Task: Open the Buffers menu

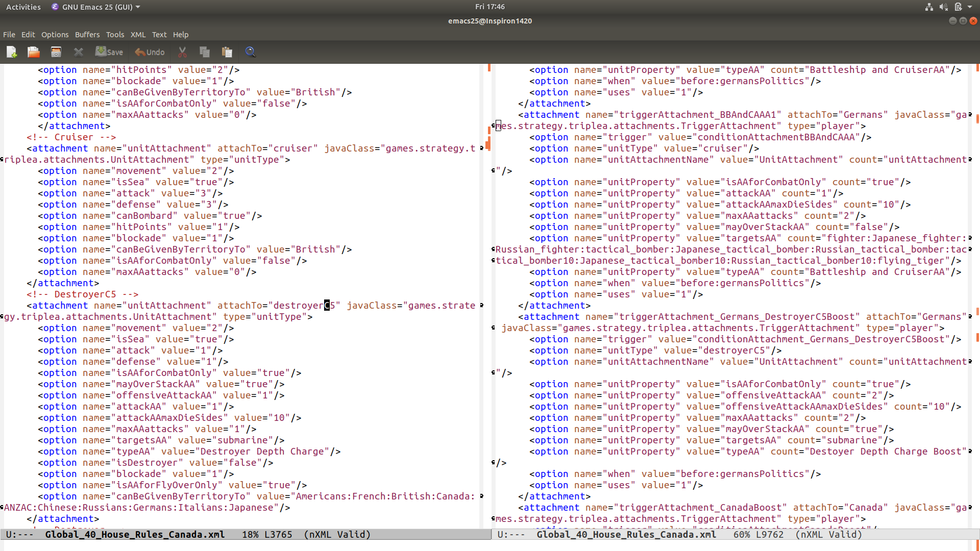Action: [x=87, y=35]
